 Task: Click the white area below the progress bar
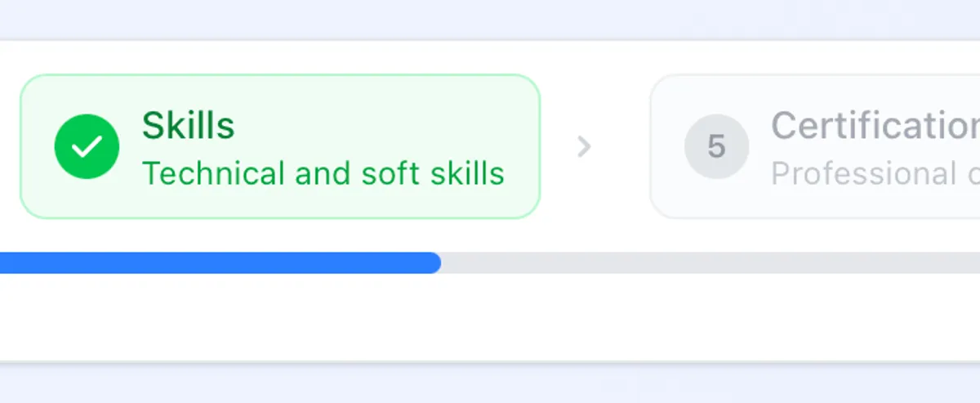(x=490, y=319)
